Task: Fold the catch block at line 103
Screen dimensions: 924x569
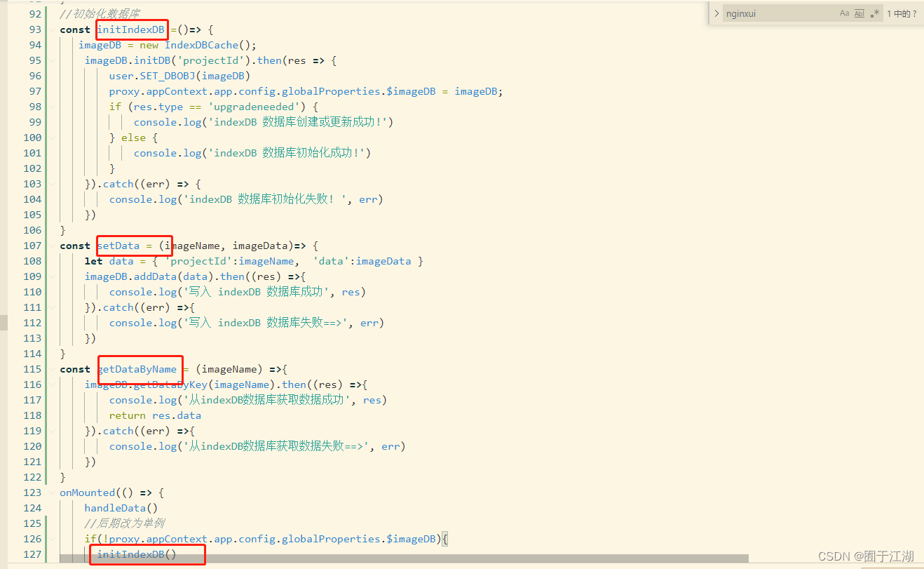Action: (52, 184)
